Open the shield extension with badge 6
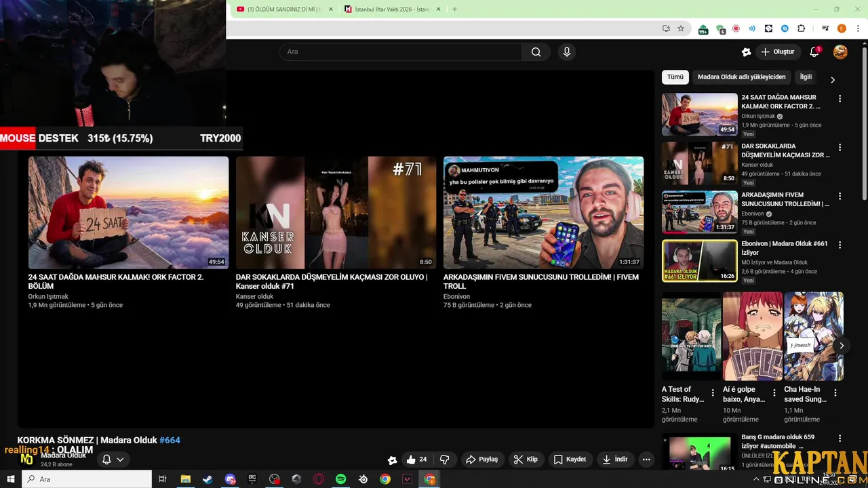The height and width of the screenshot is (488, 868). [x=719, y=29]
